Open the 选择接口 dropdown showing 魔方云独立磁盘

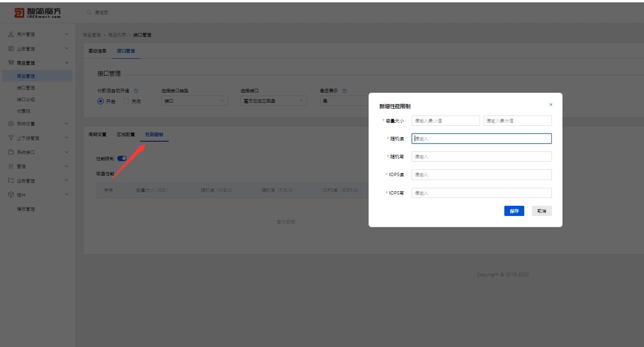click(x=274, y=101)
